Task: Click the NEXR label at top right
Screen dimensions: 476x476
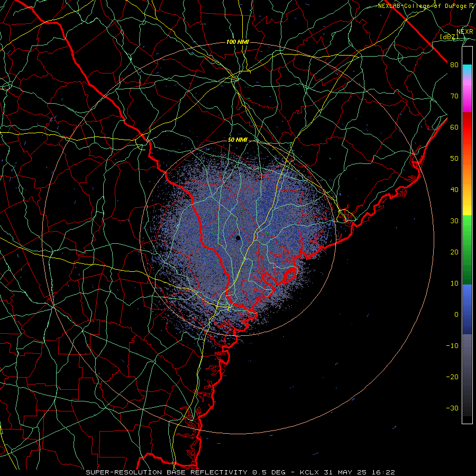Action: point(465,32)
